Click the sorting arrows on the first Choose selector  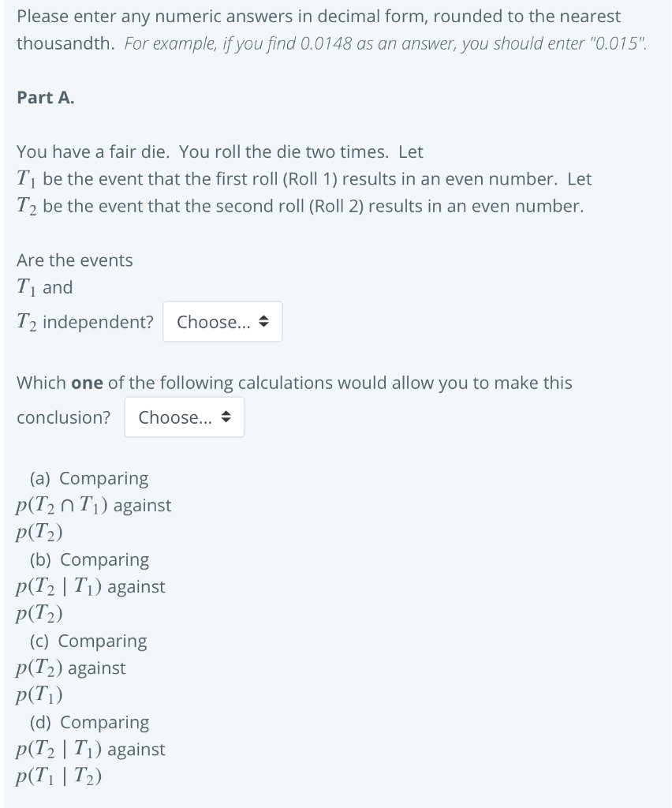[264, 322]
